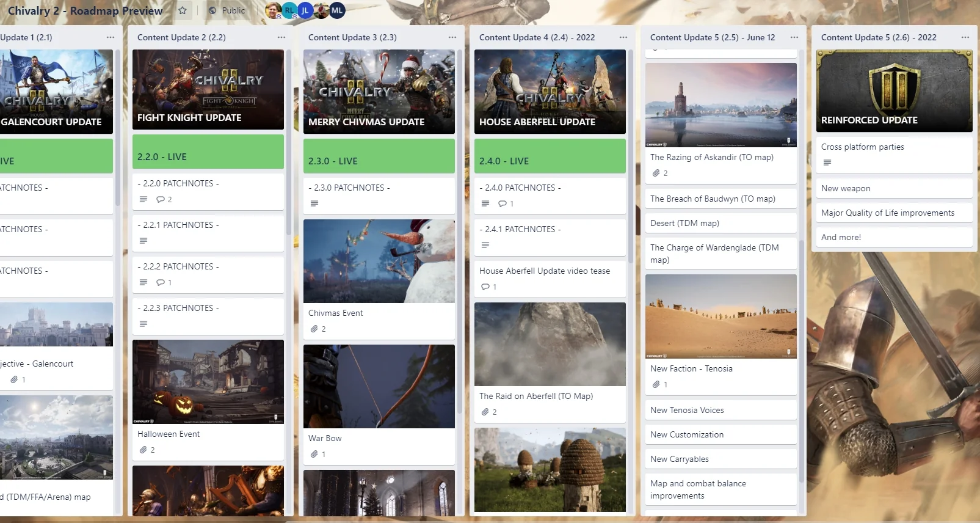
Task: Click description icon on 2.2.0 PATCHNOTES card
Action: (x=143, y=199)
